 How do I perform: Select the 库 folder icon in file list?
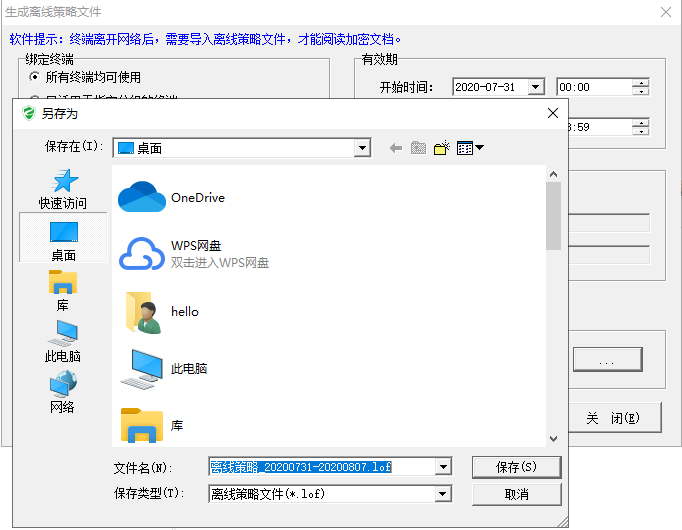pos(142,425)
